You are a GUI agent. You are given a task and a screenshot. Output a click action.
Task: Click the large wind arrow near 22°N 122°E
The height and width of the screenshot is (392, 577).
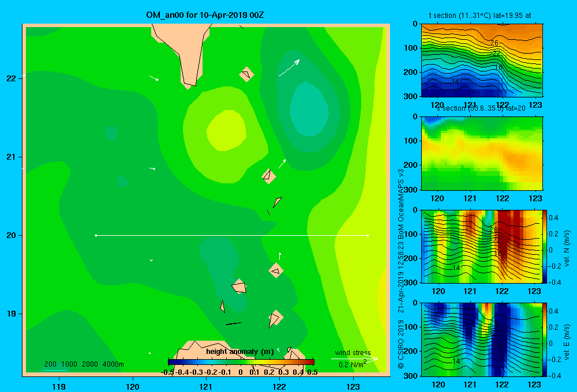(x=289, y=67)
